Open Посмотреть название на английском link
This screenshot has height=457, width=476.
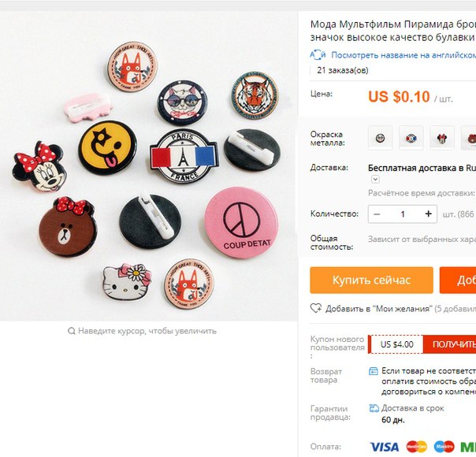tap(403, 55)
